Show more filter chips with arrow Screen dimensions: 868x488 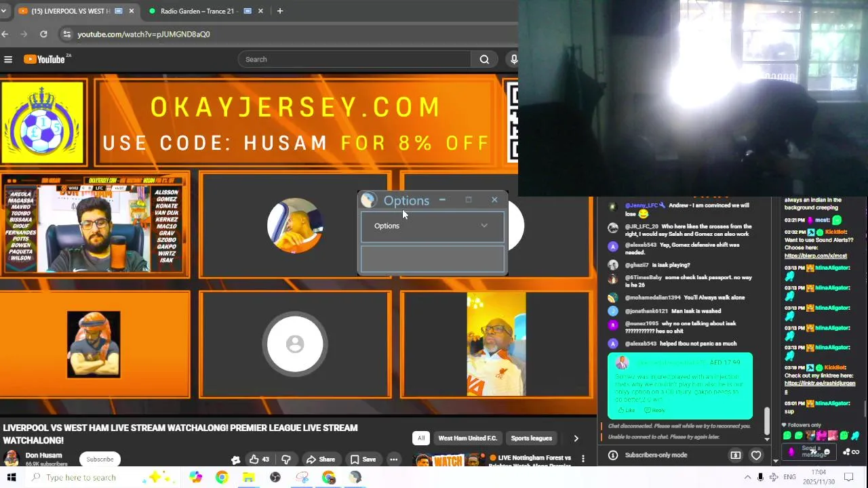[x=576, y=438]
